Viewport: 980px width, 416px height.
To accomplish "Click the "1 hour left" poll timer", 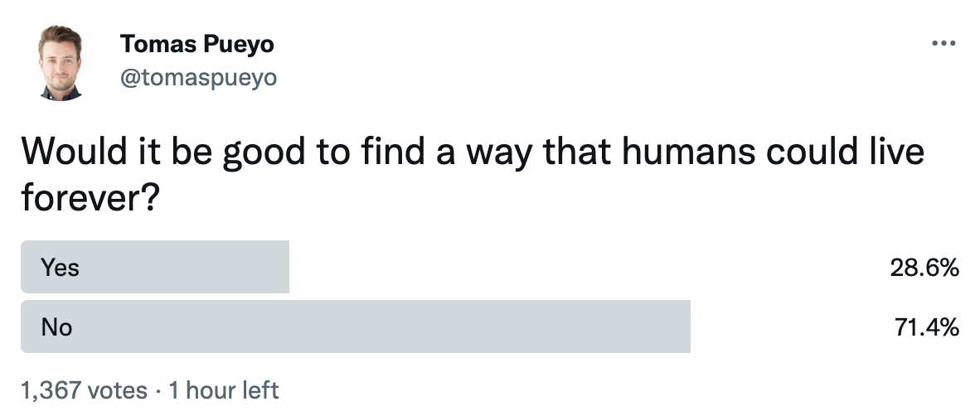I will click(x=223, y=389).
